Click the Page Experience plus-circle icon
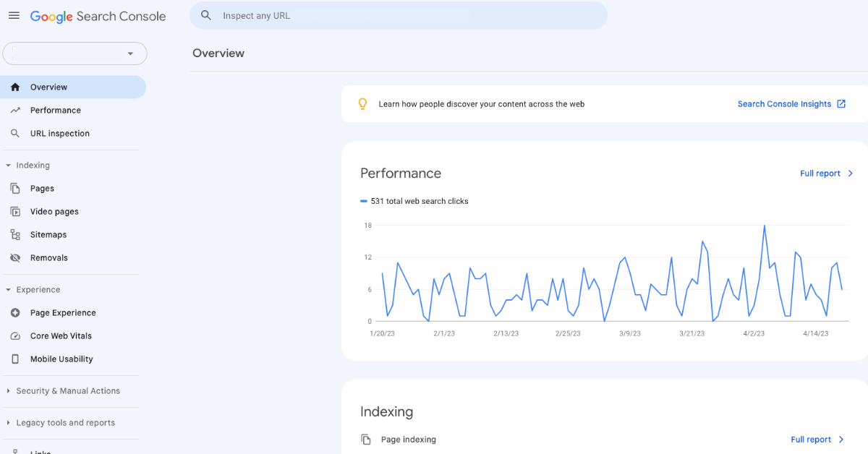This screenshot has width=868, height=454. (15, 313)
